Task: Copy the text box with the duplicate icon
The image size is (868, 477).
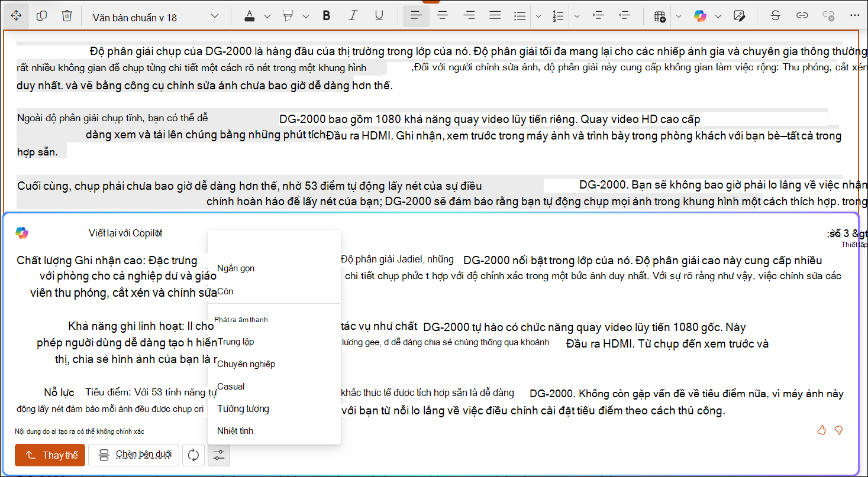Action: coord(41,16)
